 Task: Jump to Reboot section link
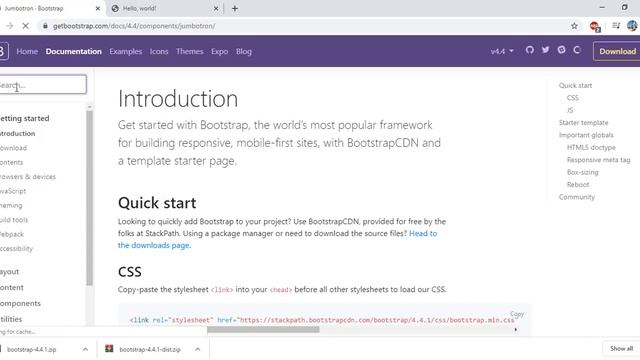[578, 184]
